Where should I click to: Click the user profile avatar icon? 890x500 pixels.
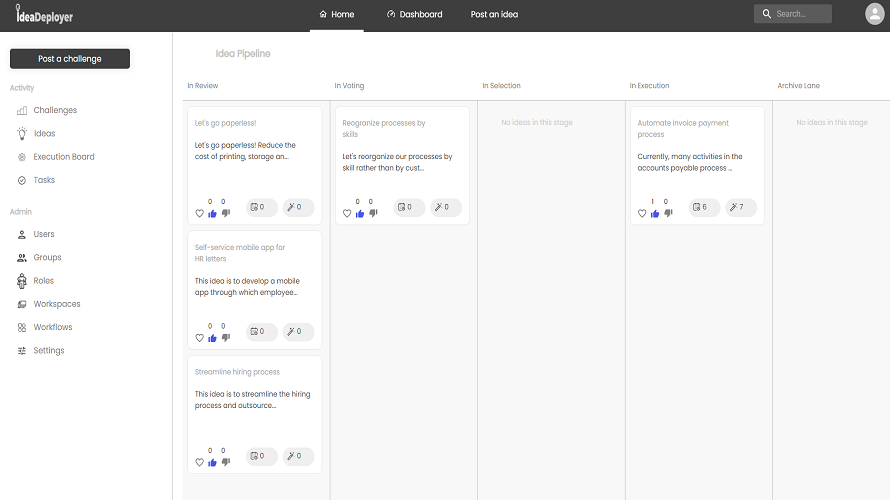coord(874,14)
